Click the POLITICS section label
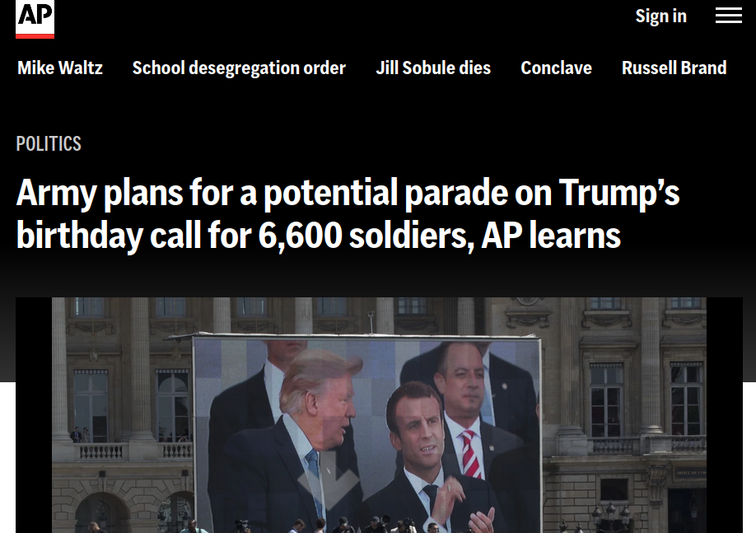This screenshot has width=756, height=533. coord(49,143)
